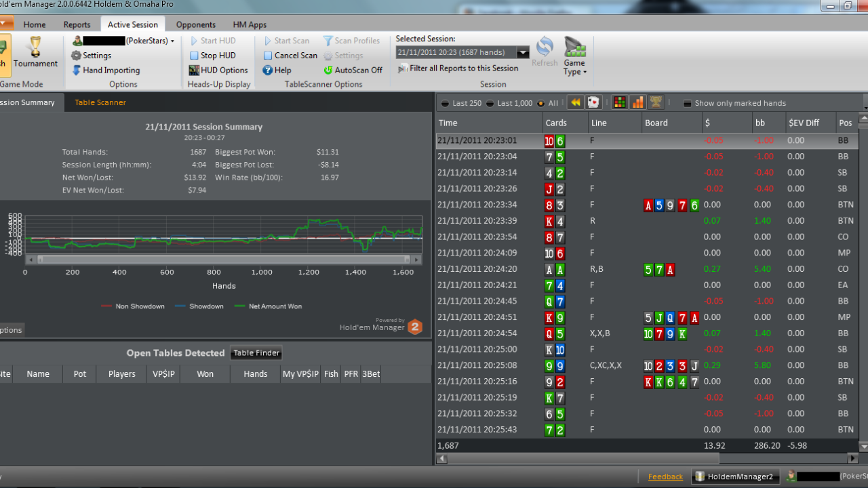868x488 pixels.
Task: Switch to the Home ribbon tab
Action: [x=35, y=24]
